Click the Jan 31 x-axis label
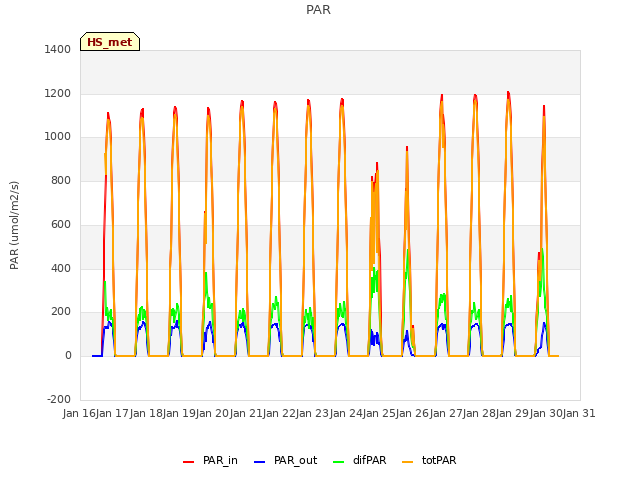The image size is (640, 480). click(x=579, y=413)
